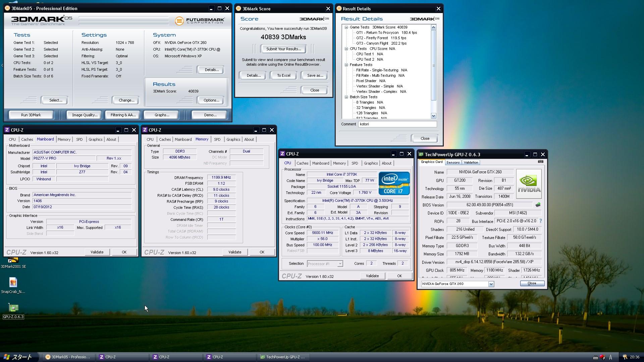644x362 pixels.
Task: Click Change settings button
Action: point(126,100)
